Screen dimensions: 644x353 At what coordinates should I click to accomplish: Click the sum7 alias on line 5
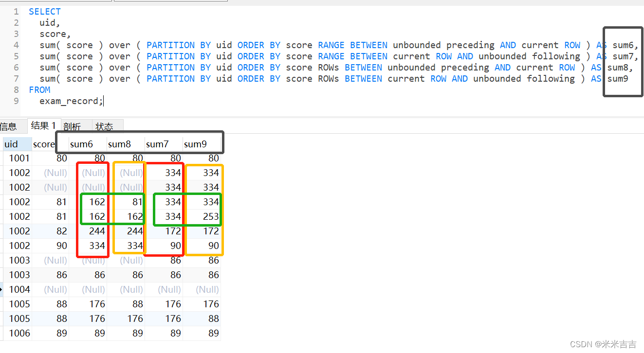point(623,56)
